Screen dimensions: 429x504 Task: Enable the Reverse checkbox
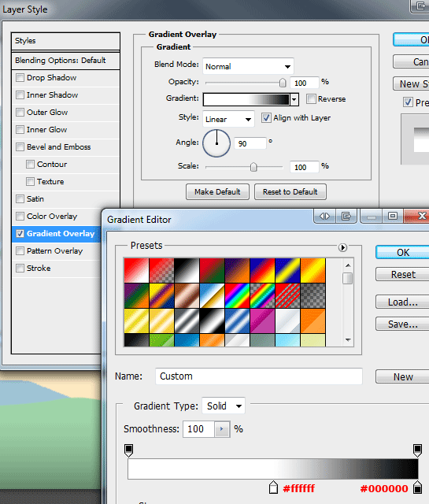pos(311,98)
